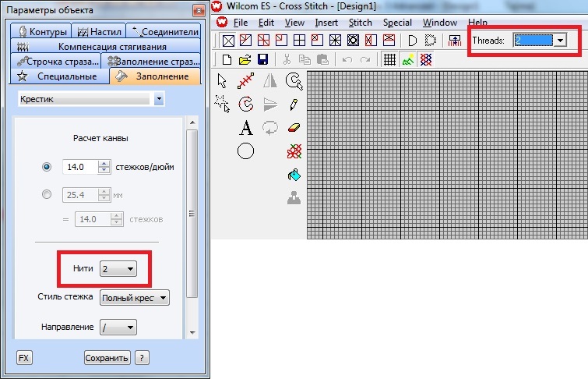Image resolution: width=588 pixels, height=379 pixels.
Task: Open the Stitch menu
Action: 361,23
